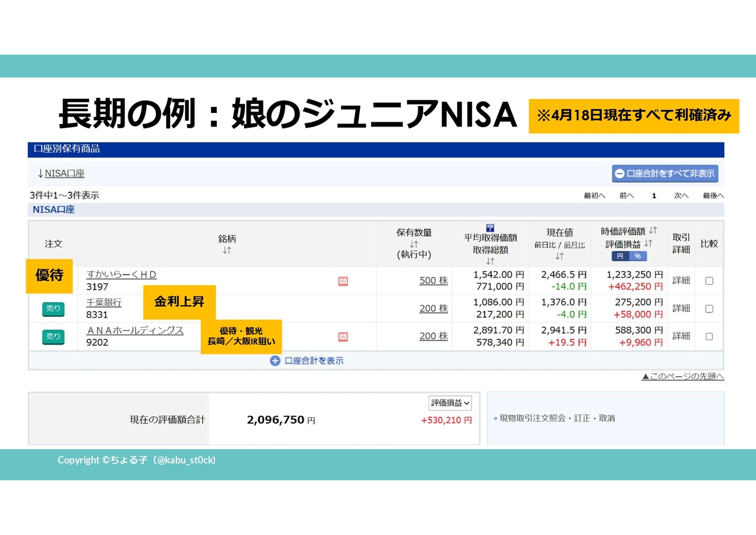Viewport: 756px width, 535px height.
Task: Expand 口座合計を表示
Action: coord(314,361)
